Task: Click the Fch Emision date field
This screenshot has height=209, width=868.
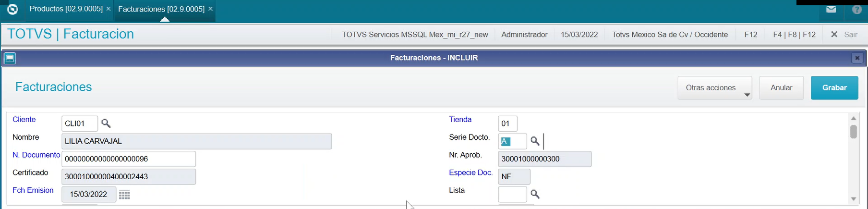Action: point(89,195)
